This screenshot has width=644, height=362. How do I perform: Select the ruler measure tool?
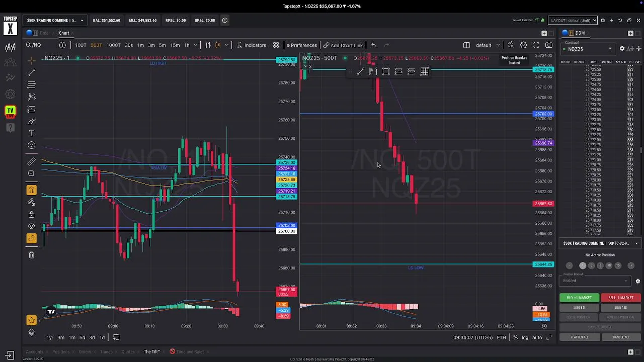tap(31, 161)
